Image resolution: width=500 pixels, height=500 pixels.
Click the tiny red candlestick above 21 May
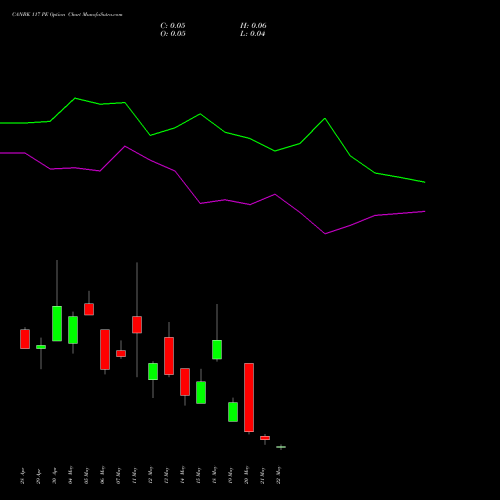265,438
